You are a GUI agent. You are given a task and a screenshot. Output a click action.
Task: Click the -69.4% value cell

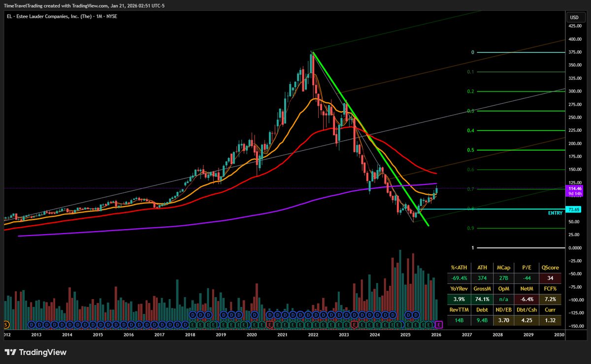pyautogui.click(x=458, y=279)
